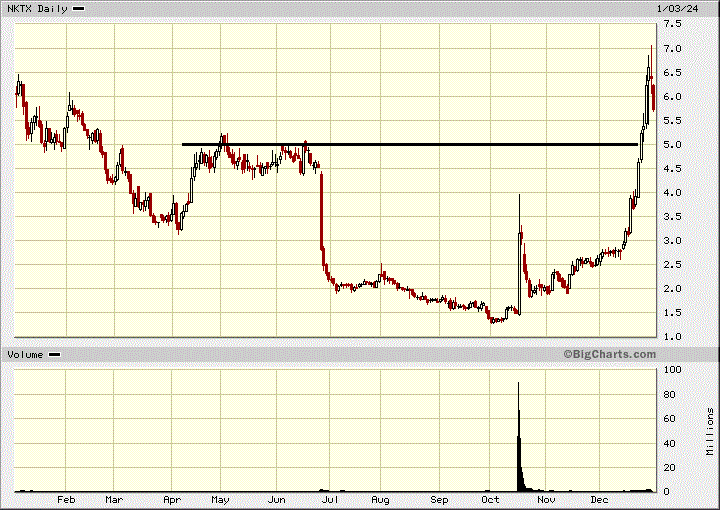Click the Sep month label
Viewport: 720px width, 510px height.
(x=439, y=499)
